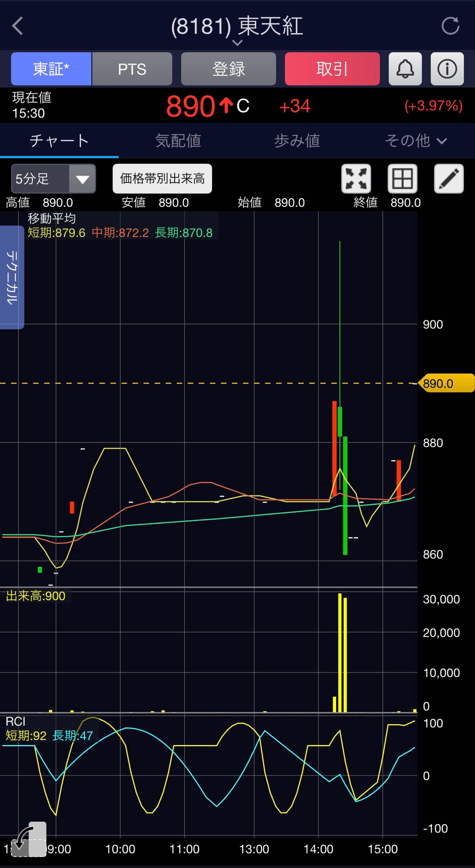Open the テクニカル side panel

(x=12, y=277)
